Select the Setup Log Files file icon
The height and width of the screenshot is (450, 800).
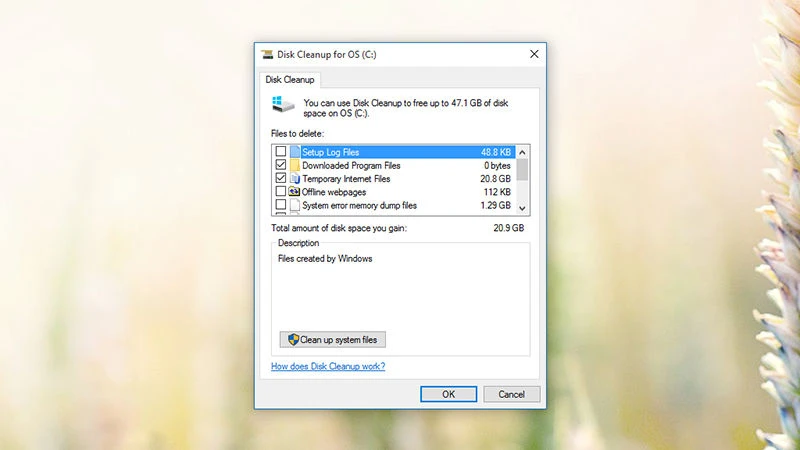coord(295,152)
